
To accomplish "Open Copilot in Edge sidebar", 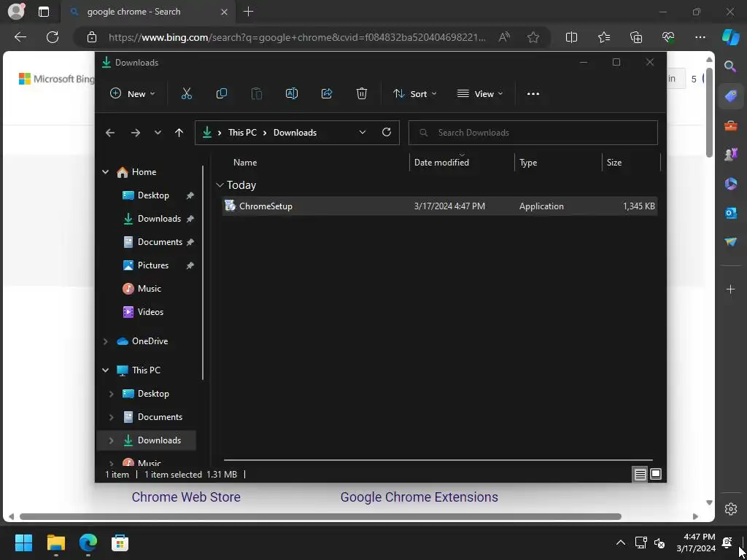I will click(x=730, y=37).
